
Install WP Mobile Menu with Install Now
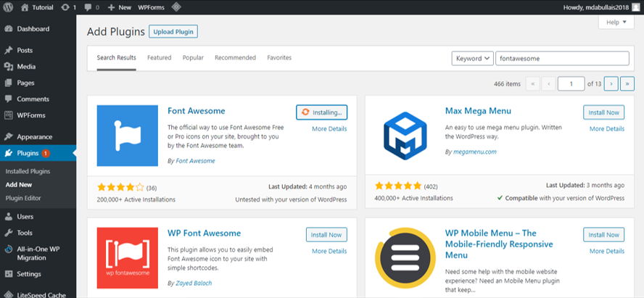603,235
